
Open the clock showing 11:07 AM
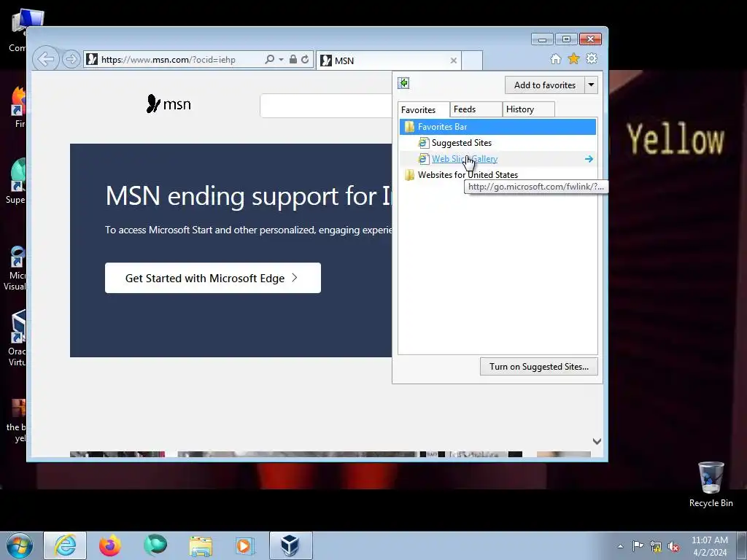click(709, 546)
